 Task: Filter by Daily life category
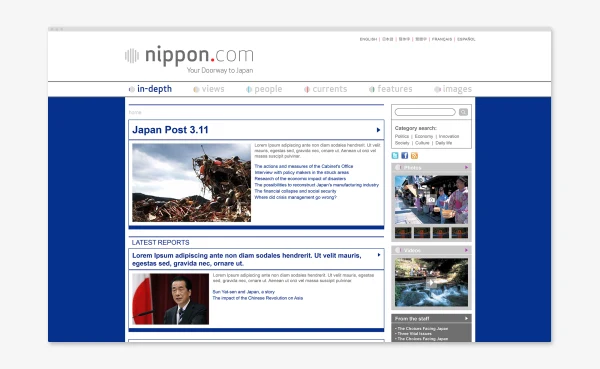pyautogui.click(x=443, y=143)
